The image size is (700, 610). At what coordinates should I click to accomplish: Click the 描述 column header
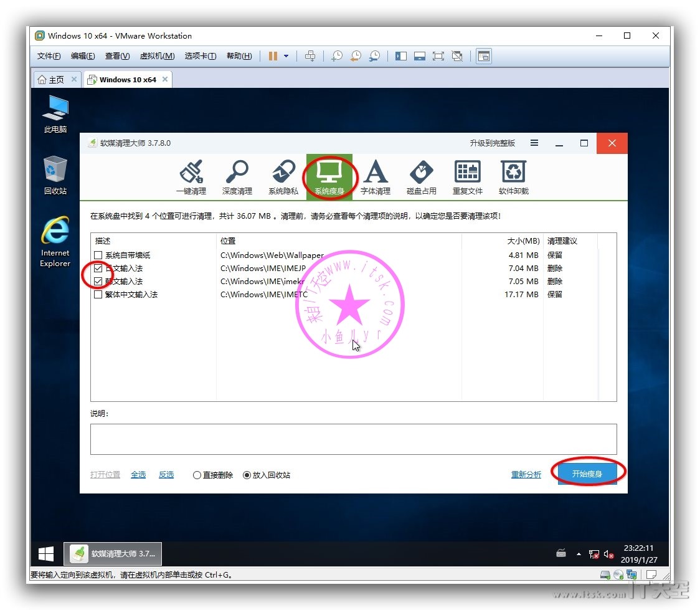point(153,241)
